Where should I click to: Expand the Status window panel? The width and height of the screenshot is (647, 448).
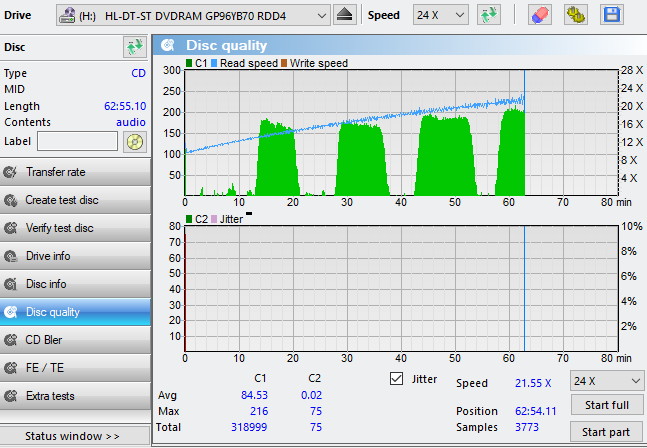(75, 436)
